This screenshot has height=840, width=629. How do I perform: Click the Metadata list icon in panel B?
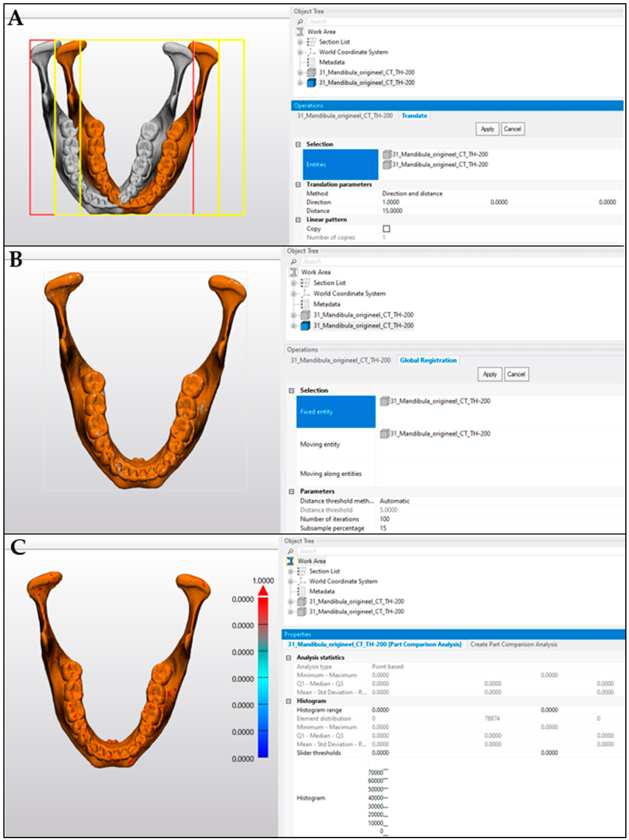tap(305, 304)
